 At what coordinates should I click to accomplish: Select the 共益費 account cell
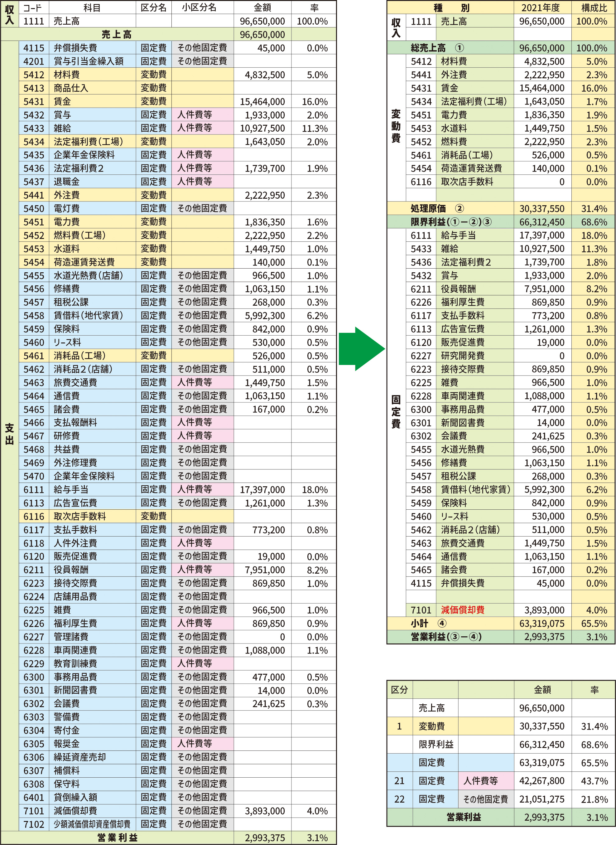[92, 449]
